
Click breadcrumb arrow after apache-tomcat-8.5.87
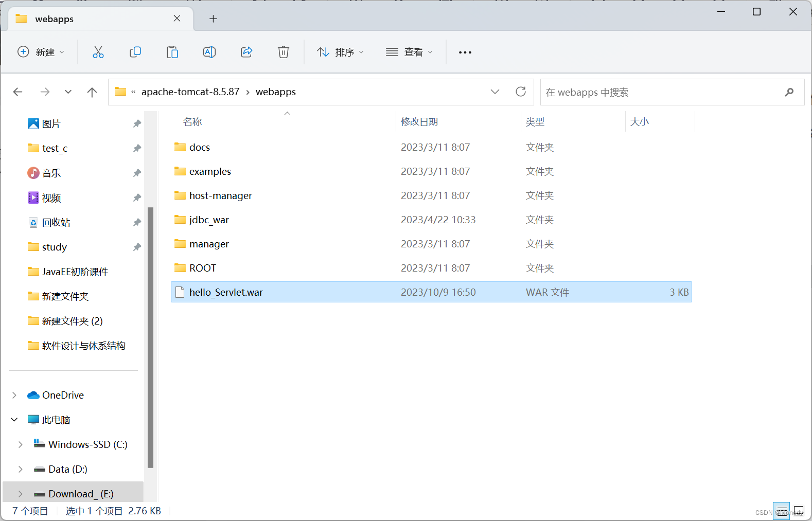click(248, 92)
